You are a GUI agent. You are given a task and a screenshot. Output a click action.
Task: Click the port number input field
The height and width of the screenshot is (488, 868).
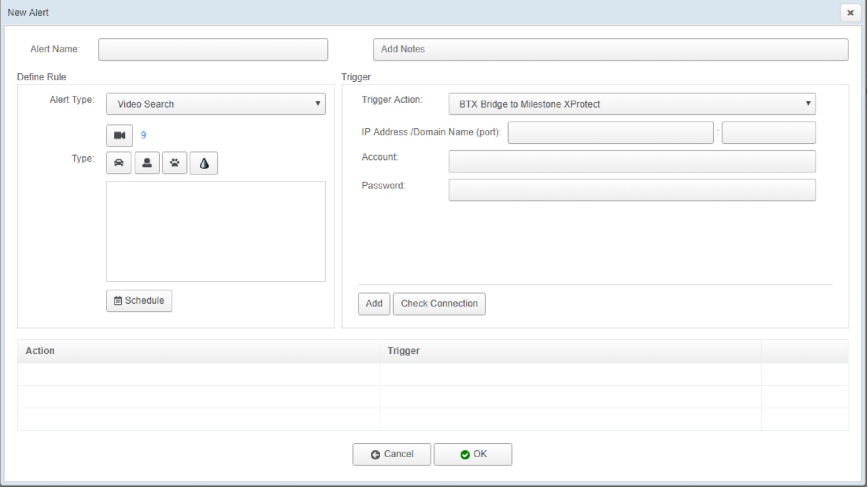[769, 132]
